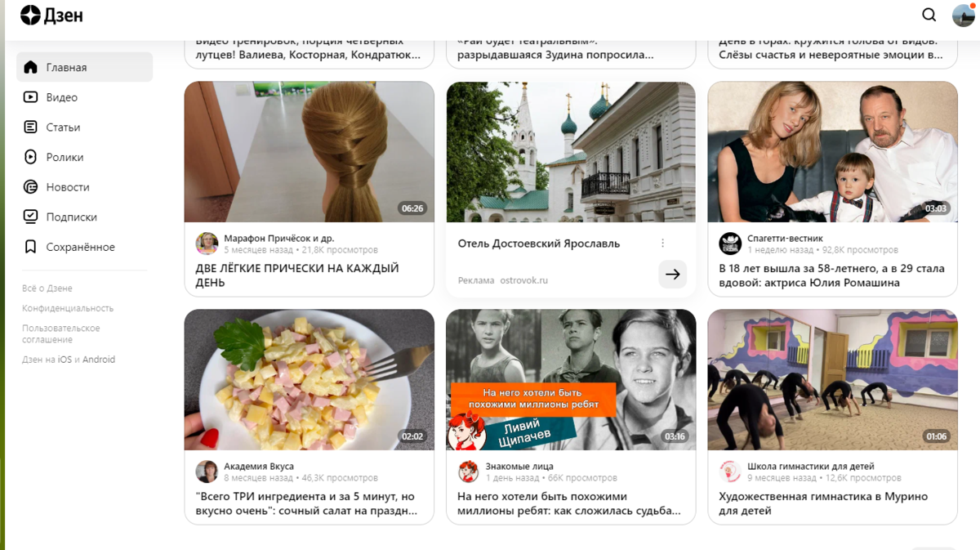Image resolution: width=980 pixels, height=550 pixels.
Task: Open the user profile avatar
Action: pos(964,15)
